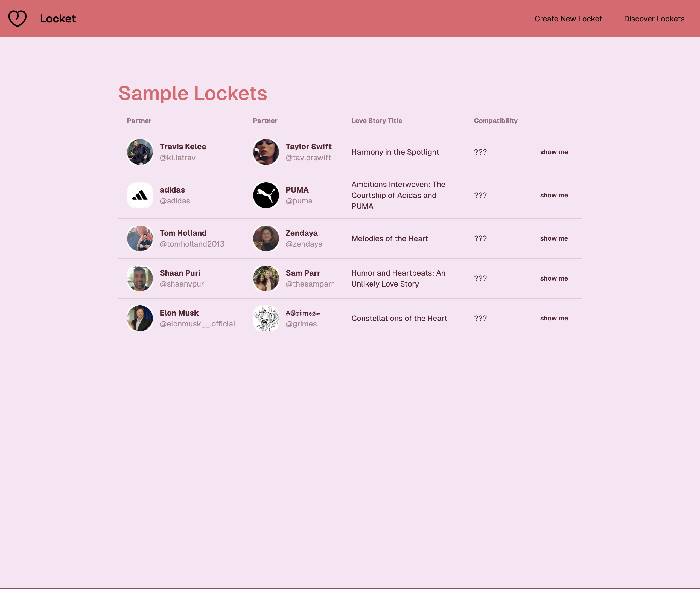
Task: Open the Grimes sketch avatar
Action: (266, 318)
